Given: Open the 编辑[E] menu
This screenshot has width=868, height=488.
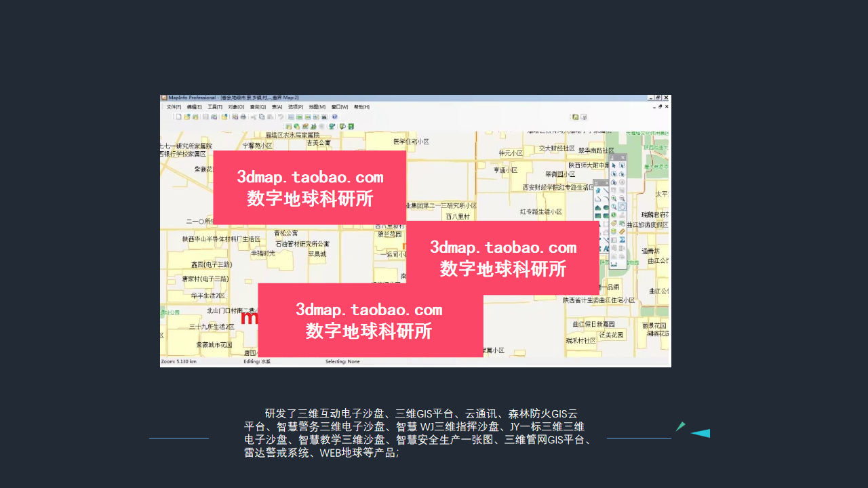Looking at the screenshot, I should coord(195,107).
